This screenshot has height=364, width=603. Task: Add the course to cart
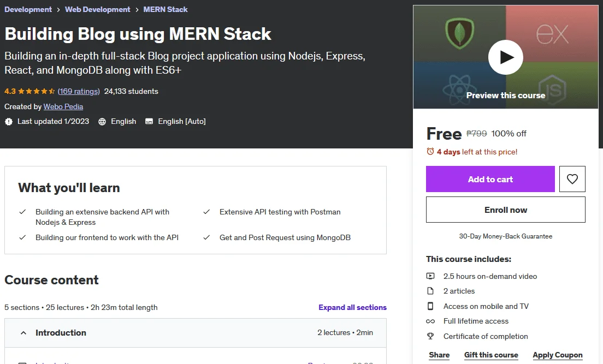[490, 179]
